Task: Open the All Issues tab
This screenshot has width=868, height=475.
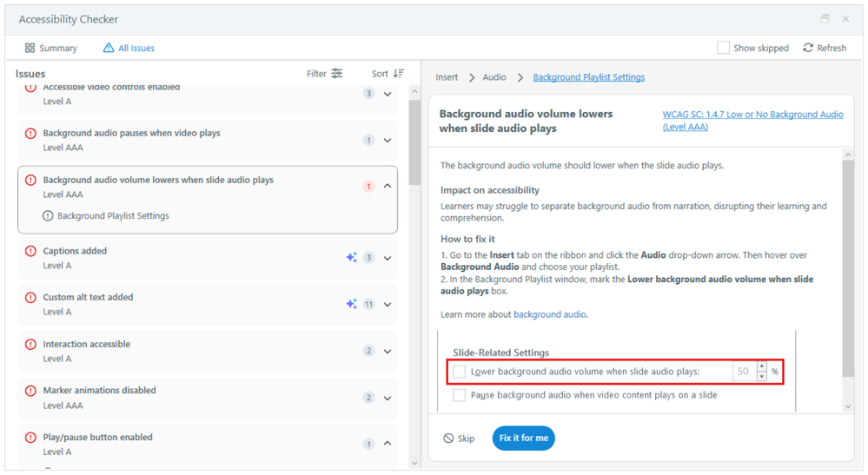Action: click(129, 48)
